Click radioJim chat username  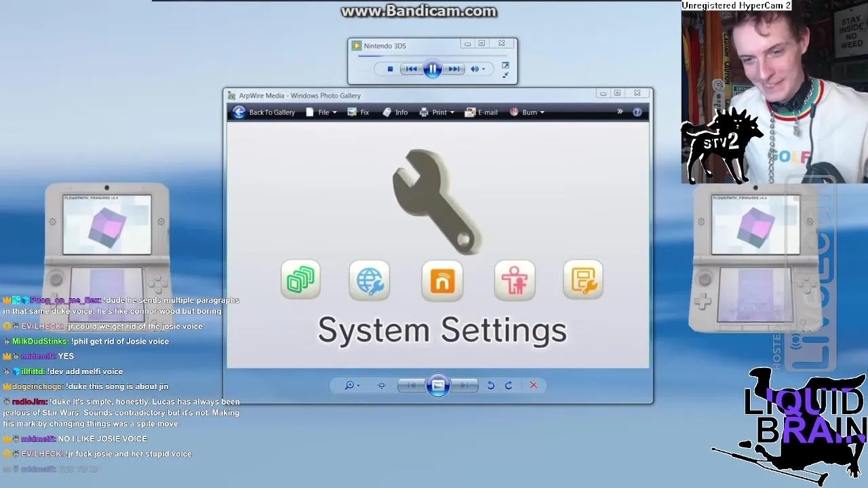[29, 402]
